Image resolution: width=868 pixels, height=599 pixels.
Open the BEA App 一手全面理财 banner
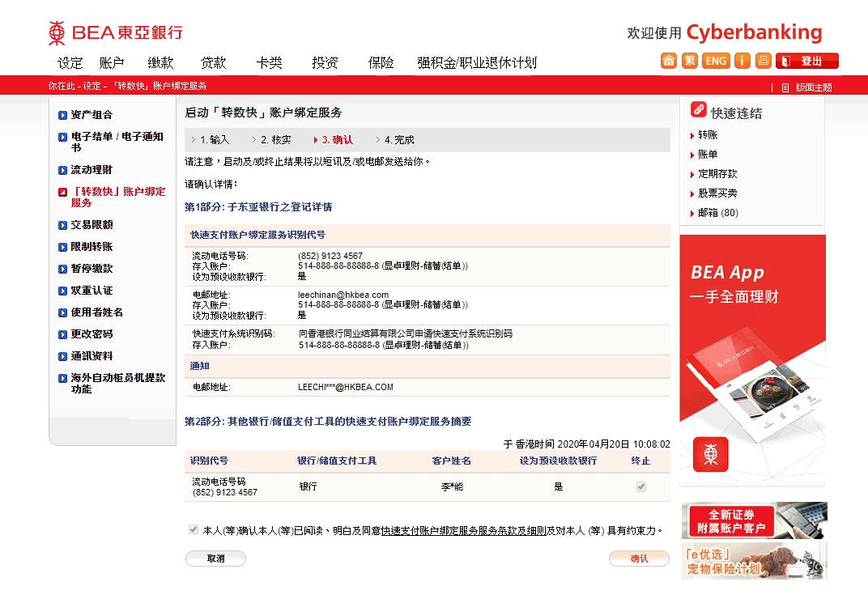coord(753,360)
